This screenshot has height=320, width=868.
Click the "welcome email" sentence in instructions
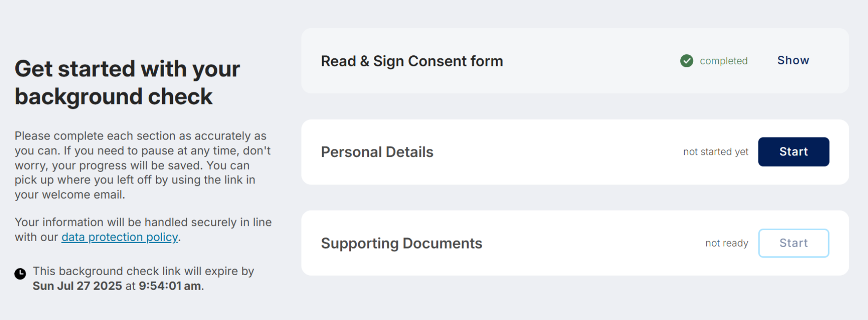pyautogui.click(x=70, y=195)
